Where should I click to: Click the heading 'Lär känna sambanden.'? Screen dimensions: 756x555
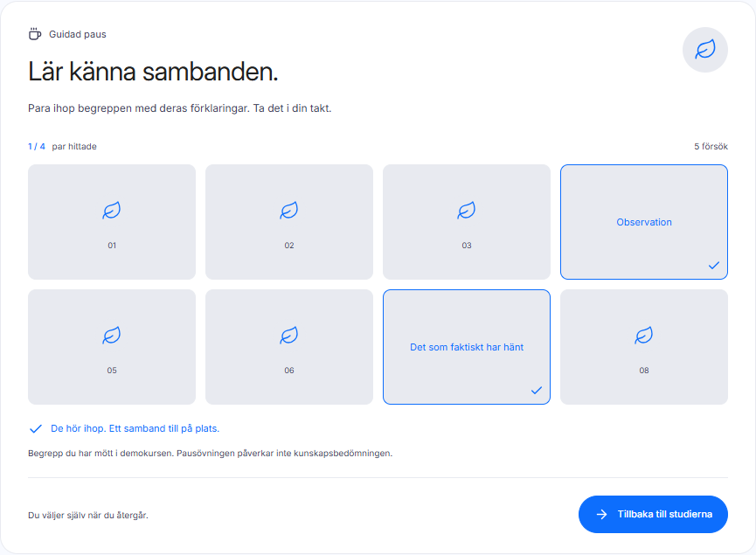pyautogui.click(x=153, y=72)
